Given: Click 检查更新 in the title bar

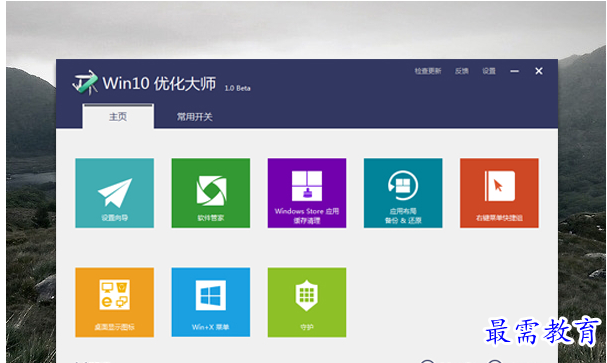Looking at the screenshot, I should (428, 71).
